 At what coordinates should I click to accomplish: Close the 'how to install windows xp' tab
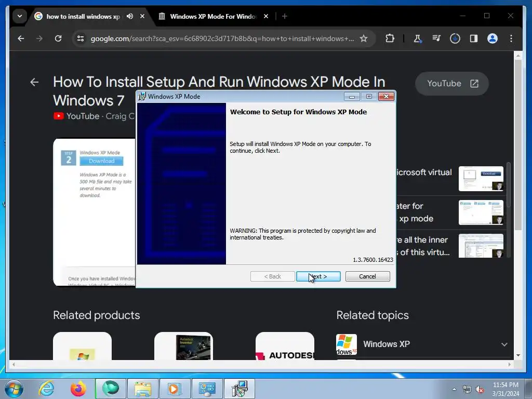pyautogui.click(x=142, y=16)
